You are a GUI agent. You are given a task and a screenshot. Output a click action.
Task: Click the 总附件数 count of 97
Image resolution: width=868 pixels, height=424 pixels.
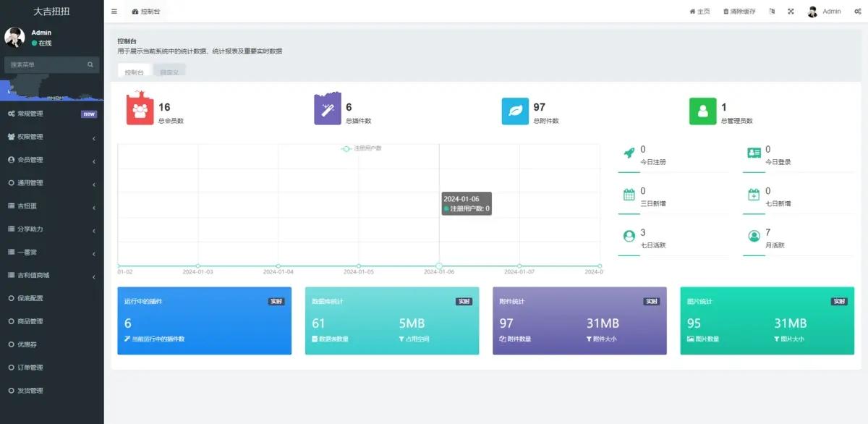click(x=540, y=107)
